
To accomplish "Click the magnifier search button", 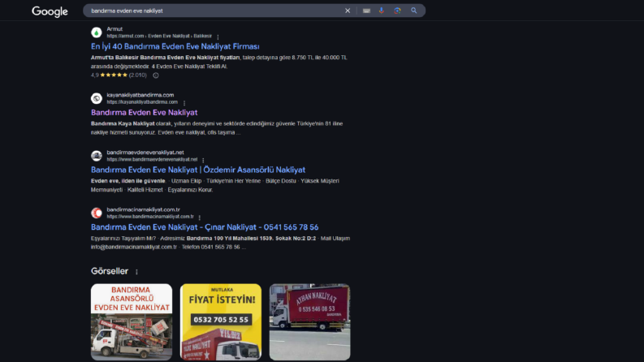I will [x=413, y=11].
